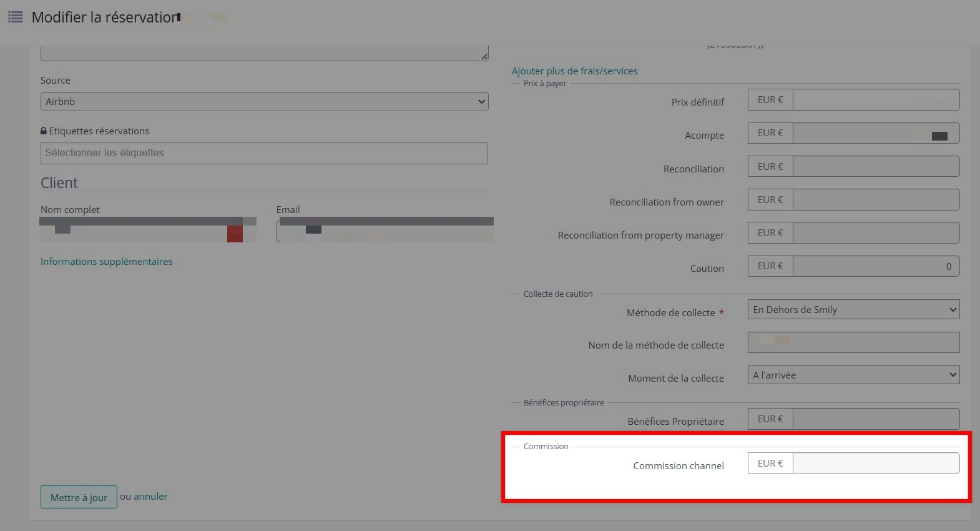980x531 pixels.
Task: Open Informations supplémentaires link
Action: point(107,262)
